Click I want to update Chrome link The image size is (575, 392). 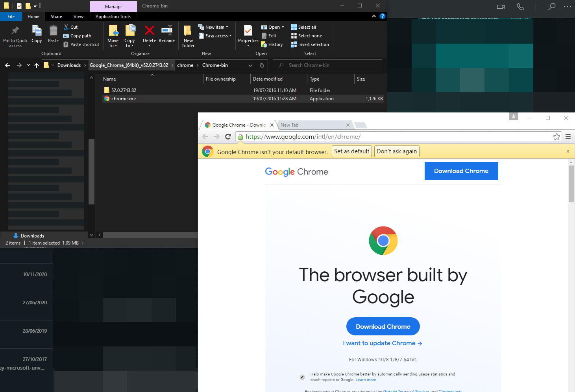point(383,343)
